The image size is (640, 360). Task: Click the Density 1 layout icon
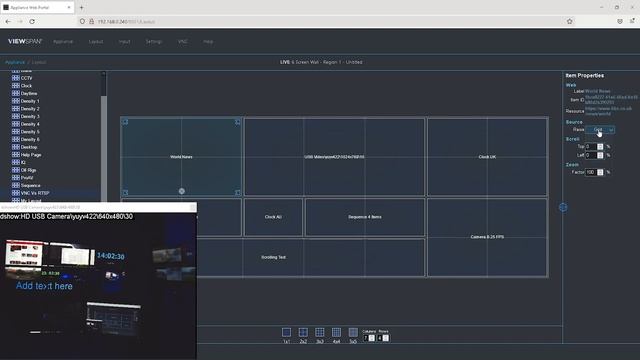16,101
